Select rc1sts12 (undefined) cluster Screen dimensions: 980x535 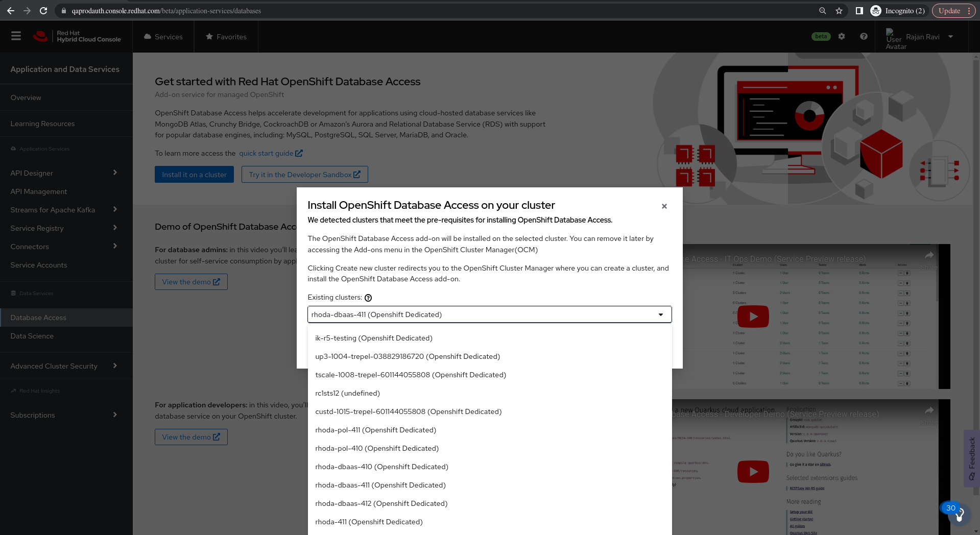(489, 393)
